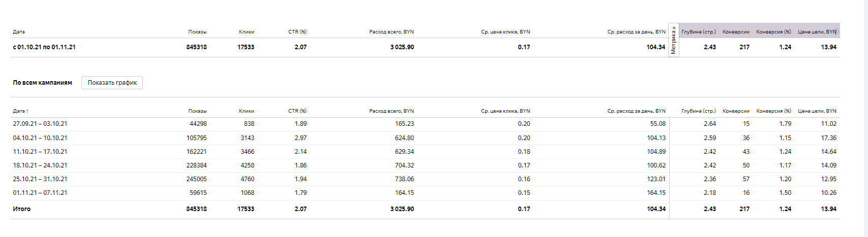Sort lower table by Показы column header

tap(197, 111)
